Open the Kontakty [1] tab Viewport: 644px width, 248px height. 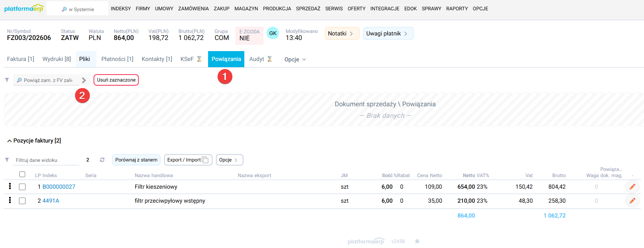click(157, 59)
